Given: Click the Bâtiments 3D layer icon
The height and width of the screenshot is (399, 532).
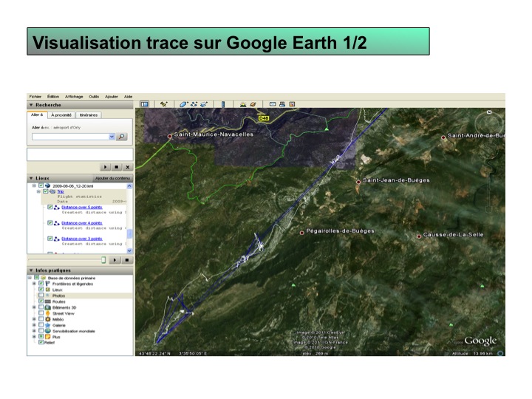Looking at the screenshot, I should pos(48,307).
